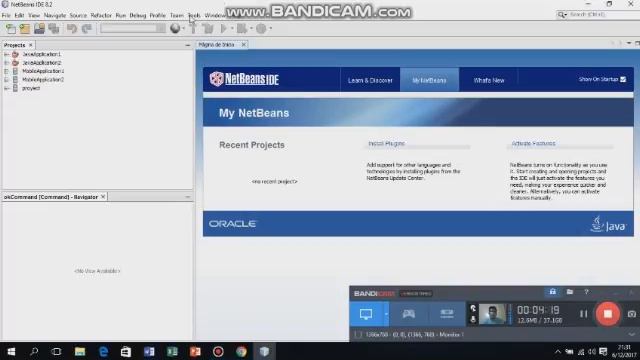The image size is (640, 360).
Task: Click the Redo toolbar icon
Action: [87, 29]
